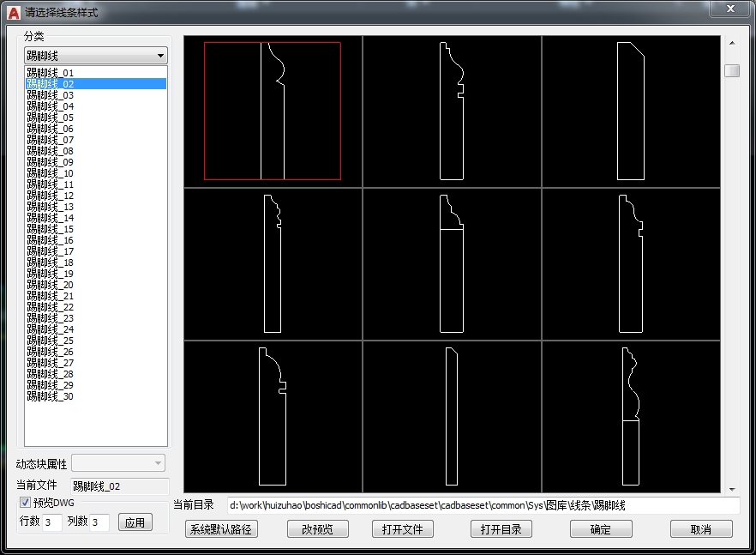756x555 pixels.
Task: Select 踢脚线_25 in the list
Action: pyautogui.click(x=95, y=341)
